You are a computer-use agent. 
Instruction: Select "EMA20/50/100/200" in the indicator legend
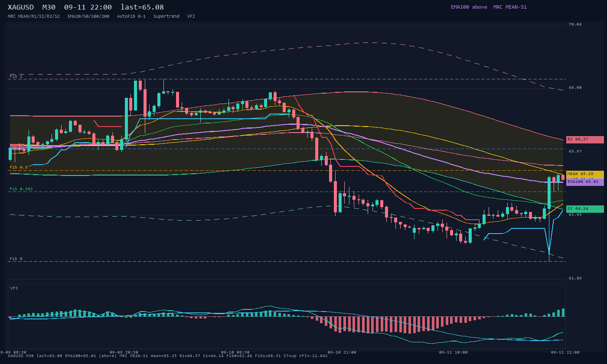tap(88, 16)
